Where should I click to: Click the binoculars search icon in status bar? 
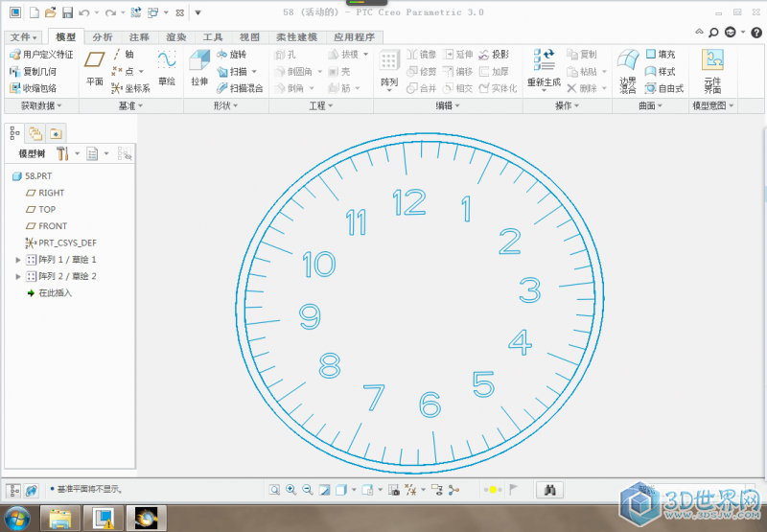549,490
